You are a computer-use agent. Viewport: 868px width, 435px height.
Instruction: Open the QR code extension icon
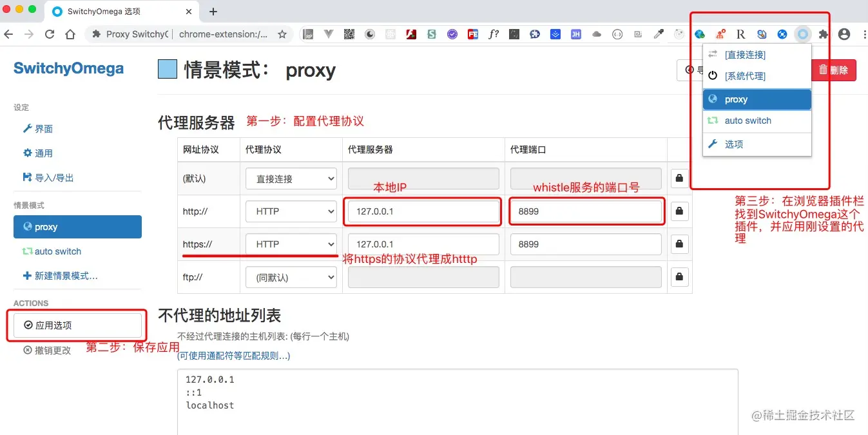[349, 34]
